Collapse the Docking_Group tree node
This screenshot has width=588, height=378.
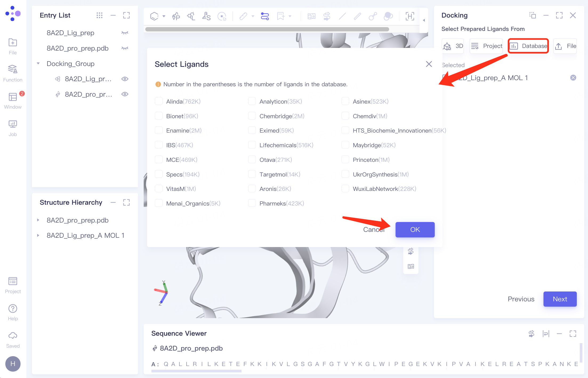click(38, 64)
